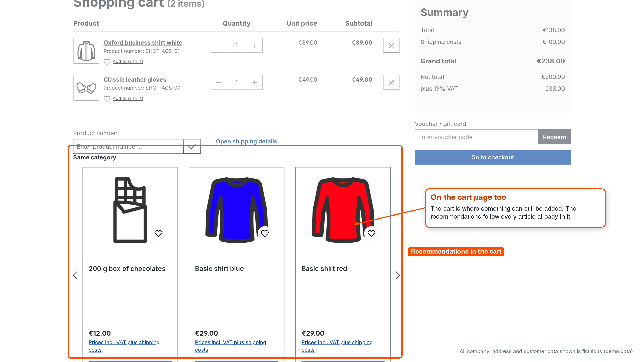Open the chocolates box product image
Image resolution: width=644 pixels, height=362 pixels.
point(130,210)
